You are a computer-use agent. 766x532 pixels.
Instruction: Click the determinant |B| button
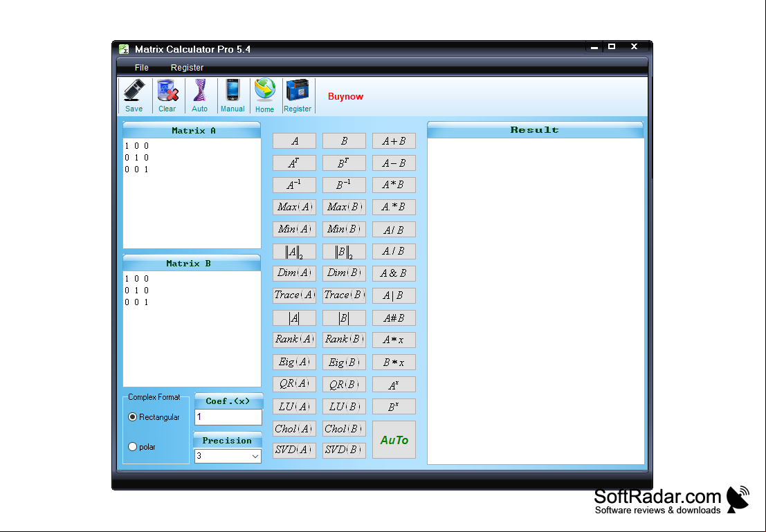[344, 318]
